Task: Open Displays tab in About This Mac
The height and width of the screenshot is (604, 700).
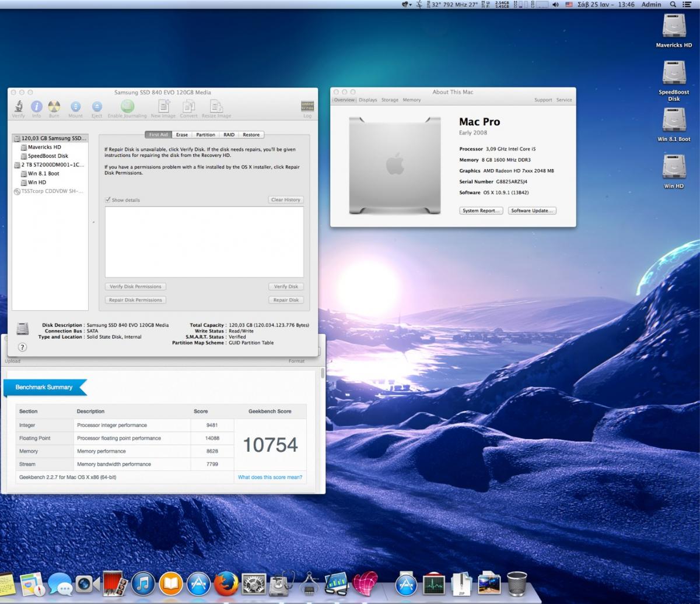Action: pyautogui.click(x=368, y=100)
